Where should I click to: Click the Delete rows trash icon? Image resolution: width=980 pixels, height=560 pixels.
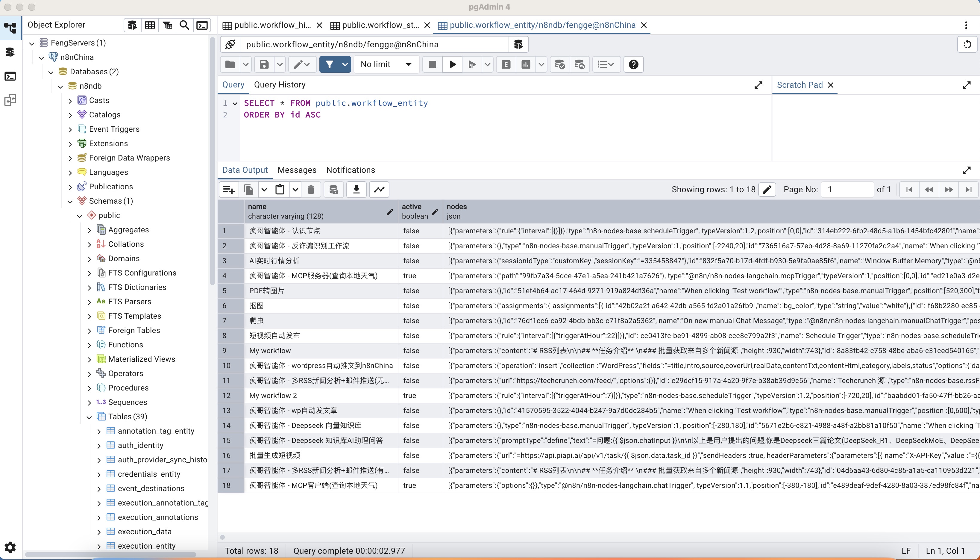pyautogui.click(x=311, y=190)
